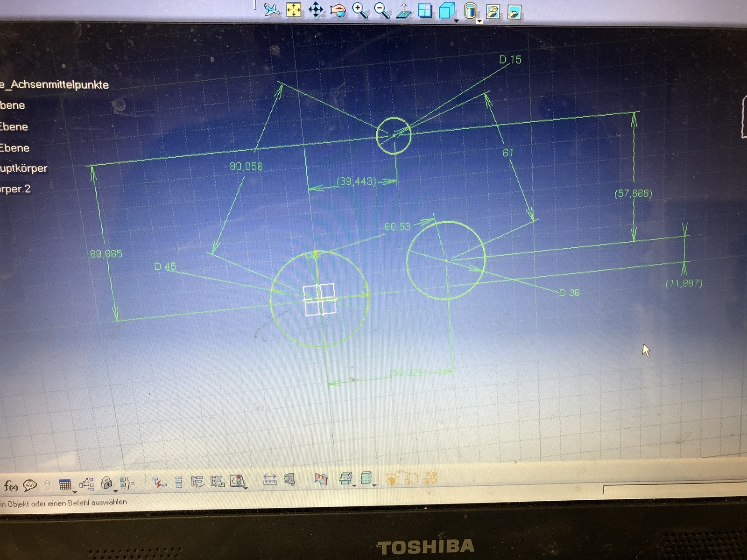This screenshot has width=747, height=560.
Task: Toggle Swap visible space view
Action: [x=514, y=12]
